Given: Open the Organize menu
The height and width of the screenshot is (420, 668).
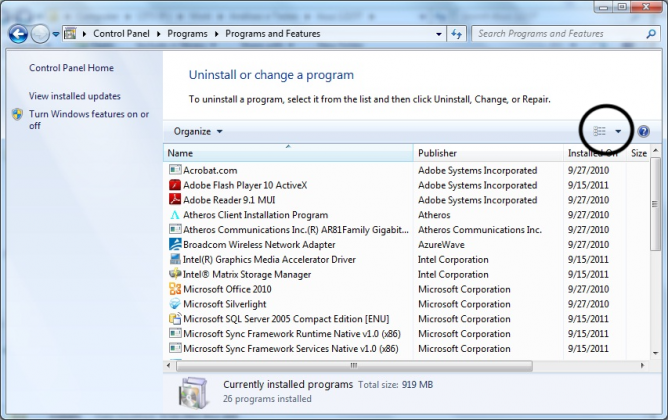Looking at the screenshot, I should coord(198,131).
